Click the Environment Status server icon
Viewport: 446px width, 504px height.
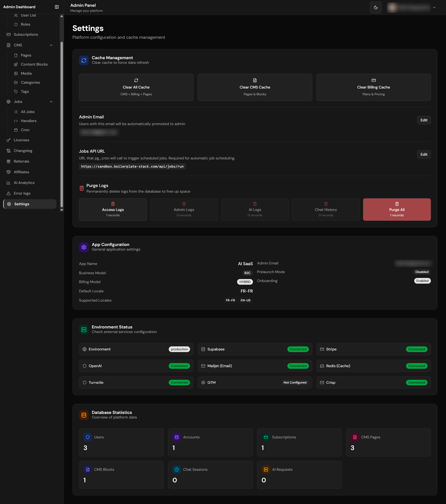click(x=84, y=330)
